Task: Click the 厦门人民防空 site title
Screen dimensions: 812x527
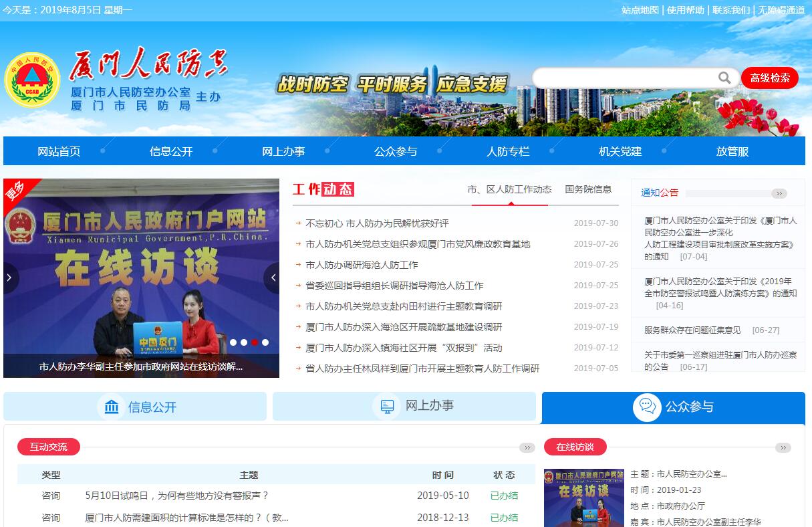Action: [x=148, y=65]
